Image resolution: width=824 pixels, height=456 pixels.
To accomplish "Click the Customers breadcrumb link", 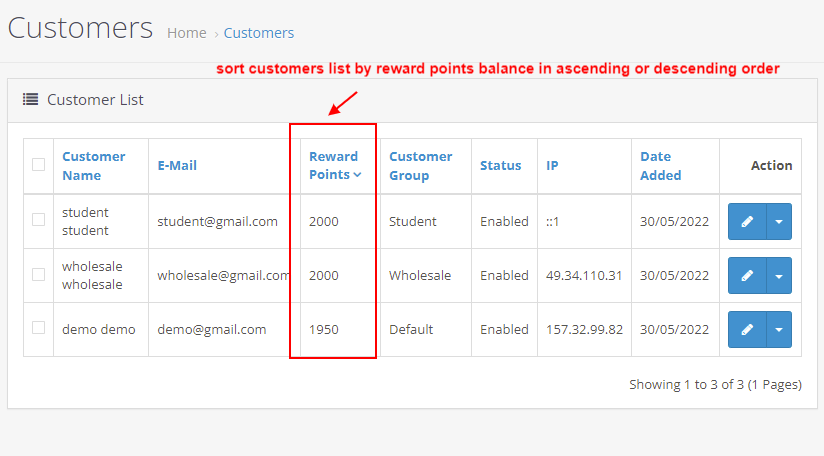I will click(258, 33).
